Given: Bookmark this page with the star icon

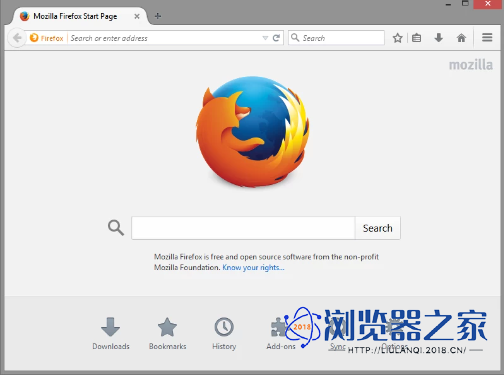Looking at the screenshot, I should pyautogui.click(x=397, y=38).
